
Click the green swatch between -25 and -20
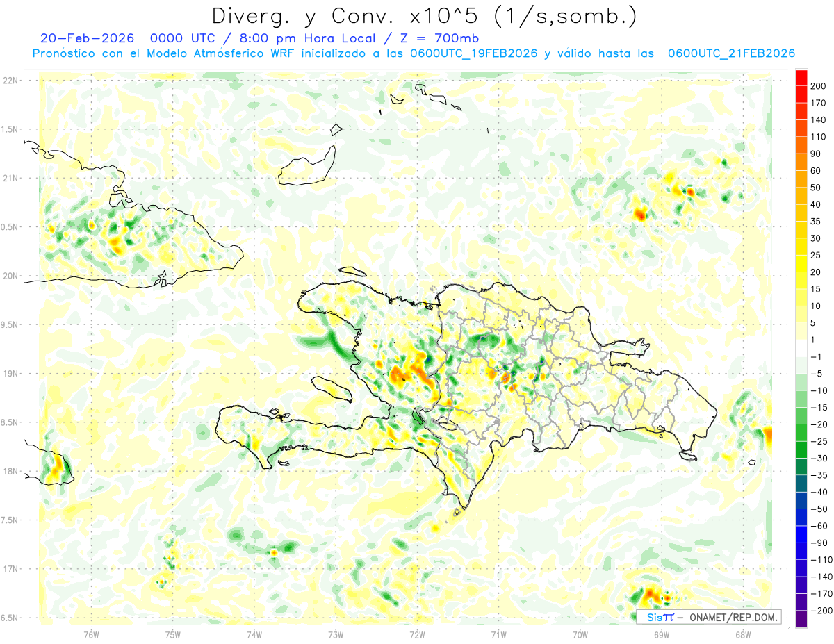(x=802, y=433)
